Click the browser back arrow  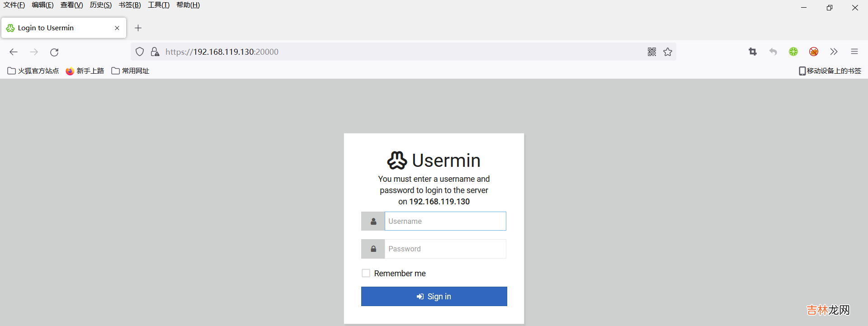click(14, 52)
